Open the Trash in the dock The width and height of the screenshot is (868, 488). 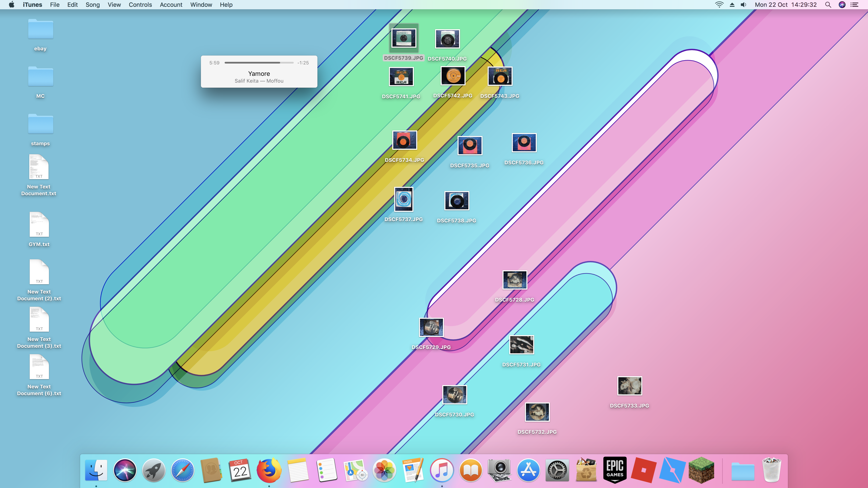click(x=772, y=470)
